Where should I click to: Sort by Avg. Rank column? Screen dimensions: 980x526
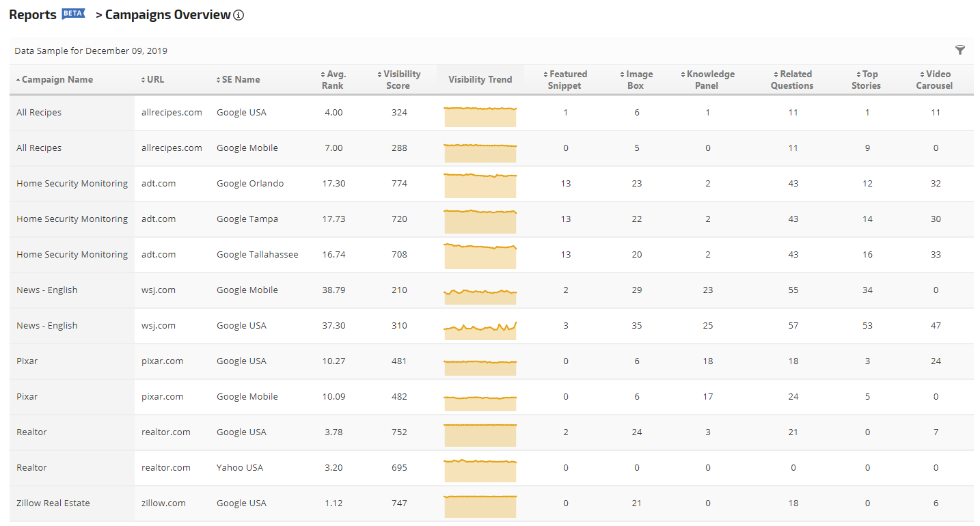(x=334, y=80)
